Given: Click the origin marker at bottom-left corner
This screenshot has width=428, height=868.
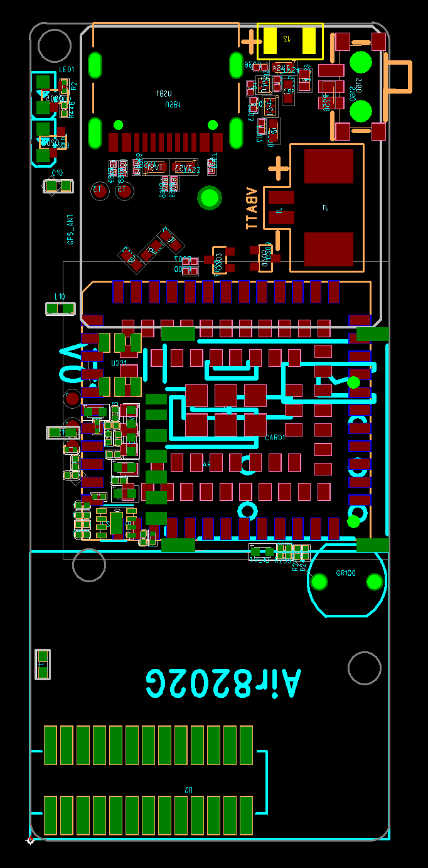Looking at the screenshot, I should (x=29, y=840).
